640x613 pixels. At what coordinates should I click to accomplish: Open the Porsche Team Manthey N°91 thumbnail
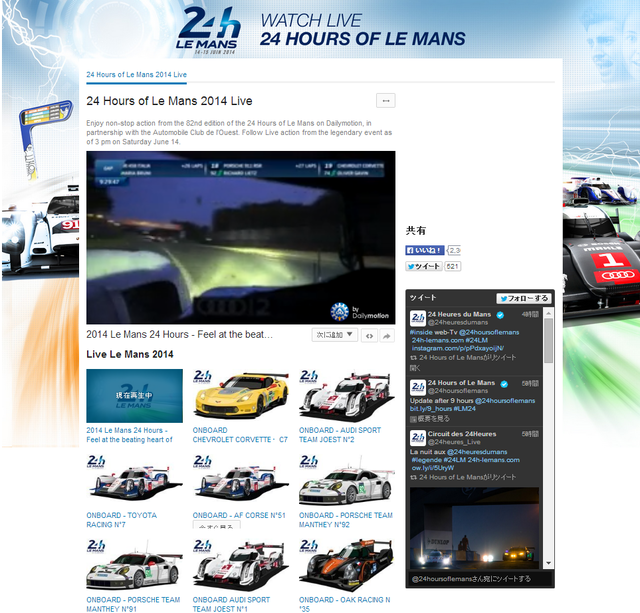click(134, 565)
